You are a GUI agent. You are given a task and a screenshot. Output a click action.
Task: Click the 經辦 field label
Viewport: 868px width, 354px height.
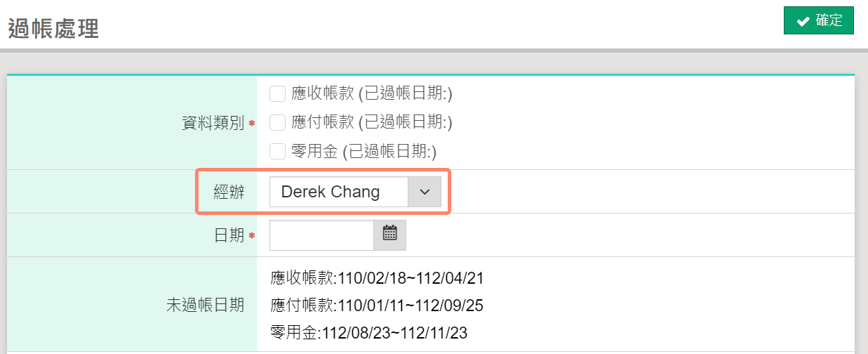point(229,192)
